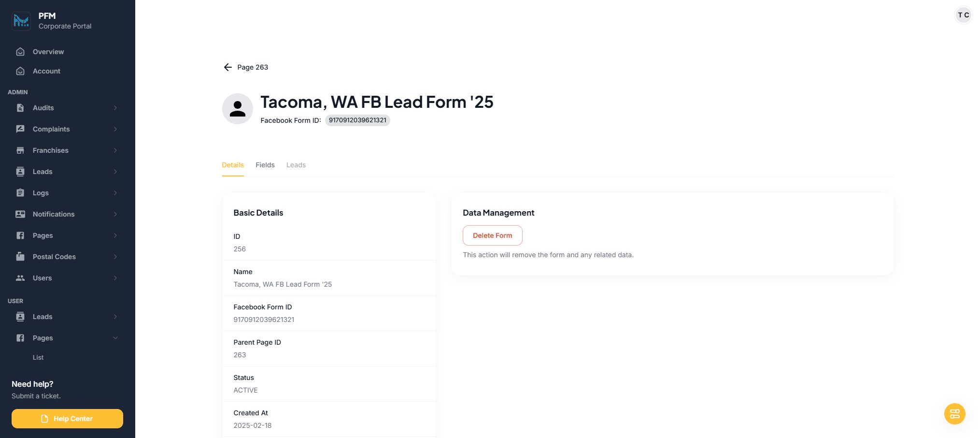Image resolution: width=980 pixels, height=438 pixels.
Task: Click the Notifications sidebar icon
Action: (20, 214)
